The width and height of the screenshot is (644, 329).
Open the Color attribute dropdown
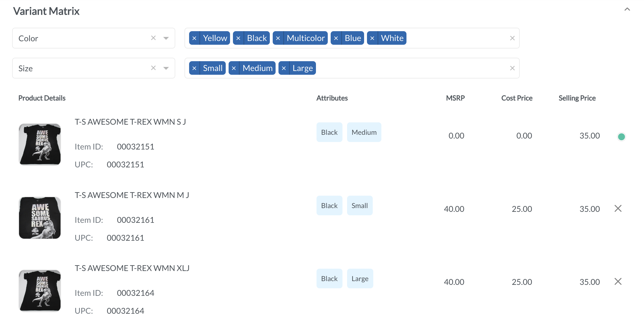point(166,38)
